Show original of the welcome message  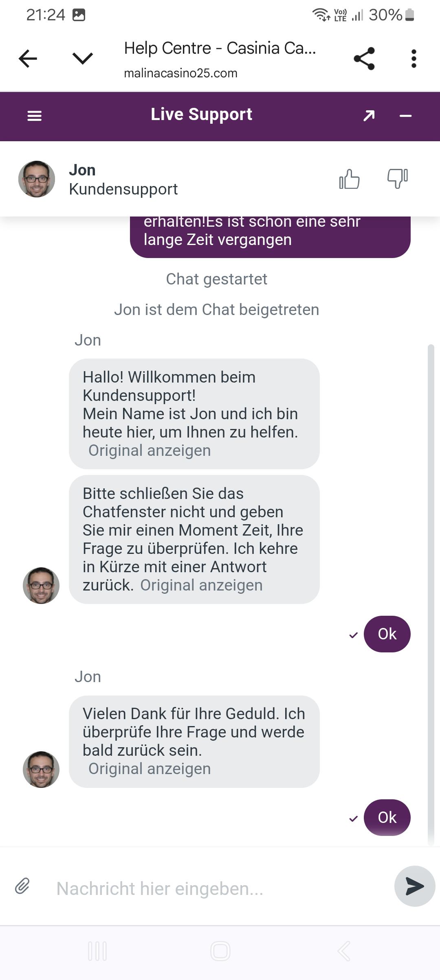(x=150, y=451)
